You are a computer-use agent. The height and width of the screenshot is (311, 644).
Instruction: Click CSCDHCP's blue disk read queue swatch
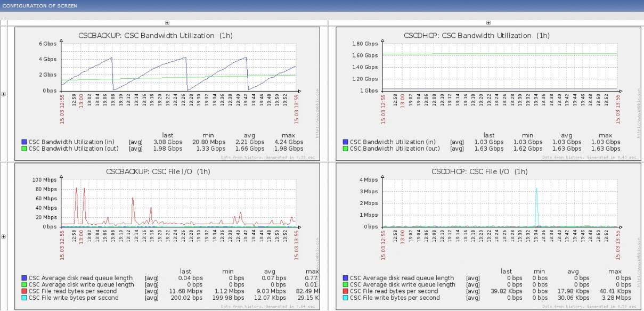(346, 278)
